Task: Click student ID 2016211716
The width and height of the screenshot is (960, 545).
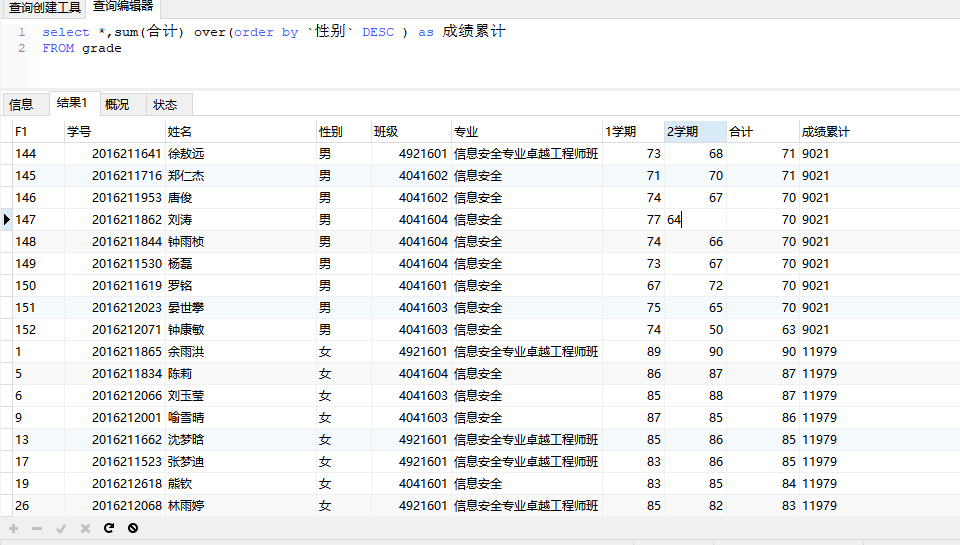Action: pos(114,176)
